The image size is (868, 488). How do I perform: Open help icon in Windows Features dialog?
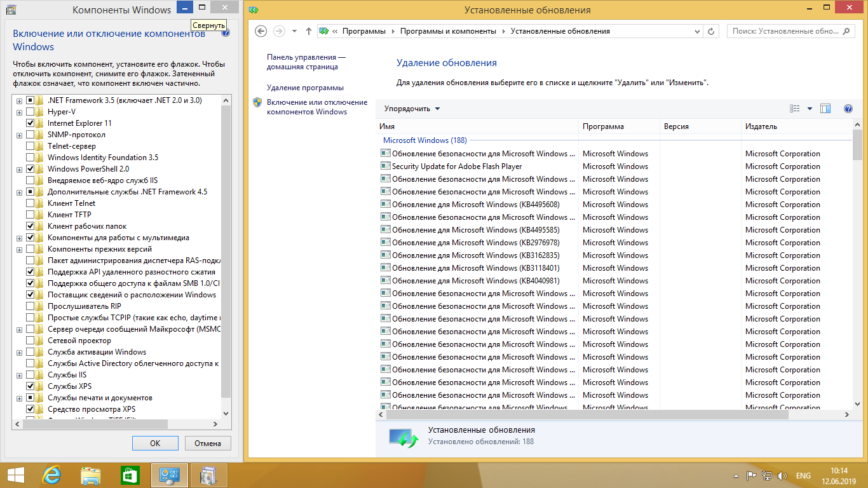(225, 33)
